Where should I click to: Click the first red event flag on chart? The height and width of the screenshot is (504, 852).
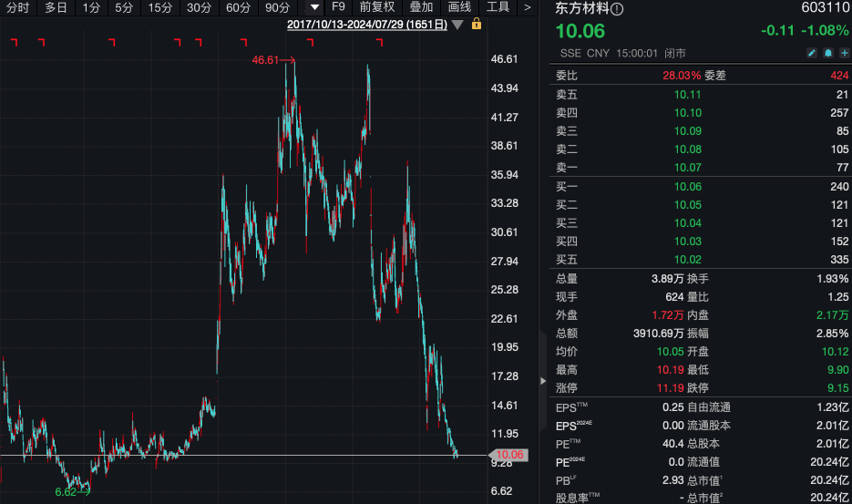pos(15,42)
